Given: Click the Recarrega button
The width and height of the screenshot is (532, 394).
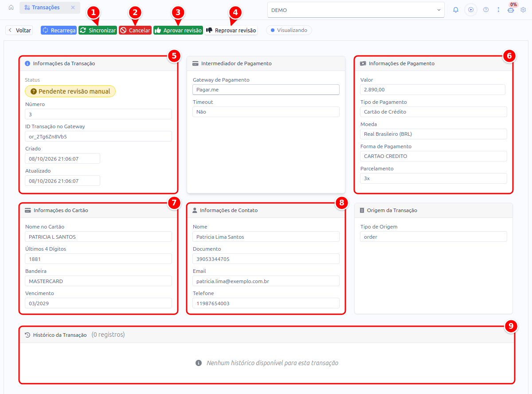Looking at the screenshot, I should coord(59,31).
